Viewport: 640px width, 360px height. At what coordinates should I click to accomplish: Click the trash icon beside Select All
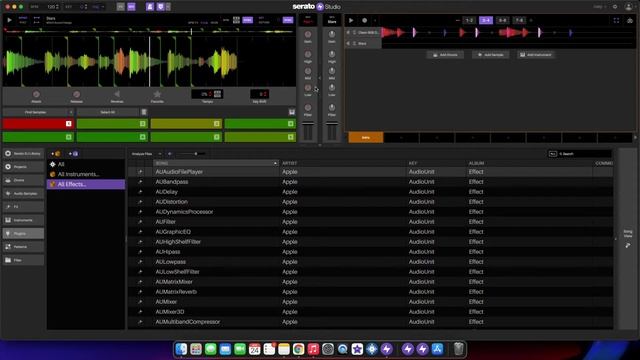point(144,112)
